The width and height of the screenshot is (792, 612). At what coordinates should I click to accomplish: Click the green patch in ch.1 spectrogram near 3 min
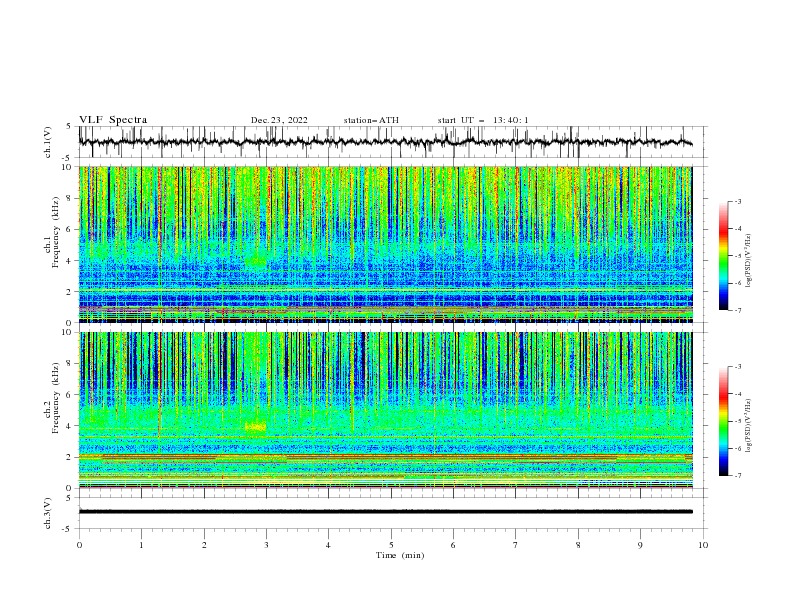pyautogui.click(x=256, y=261)
